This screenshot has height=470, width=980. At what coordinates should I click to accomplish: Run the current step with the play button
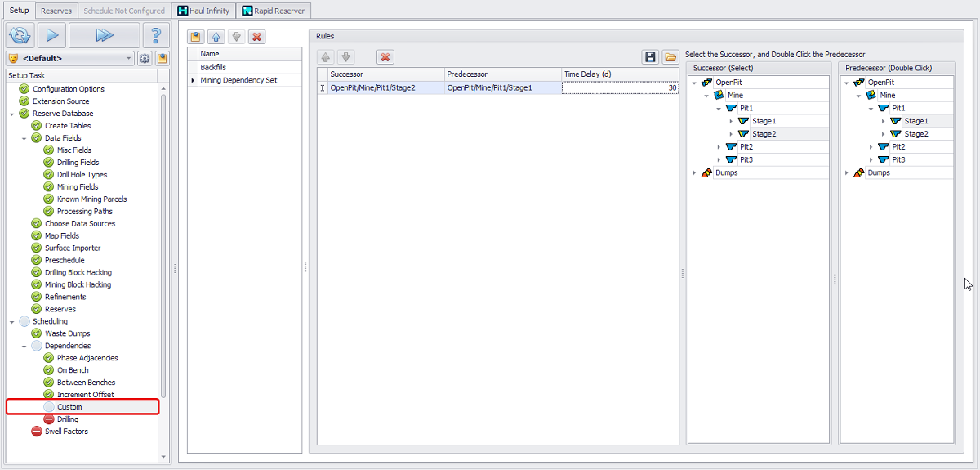[x=51, y=35]
